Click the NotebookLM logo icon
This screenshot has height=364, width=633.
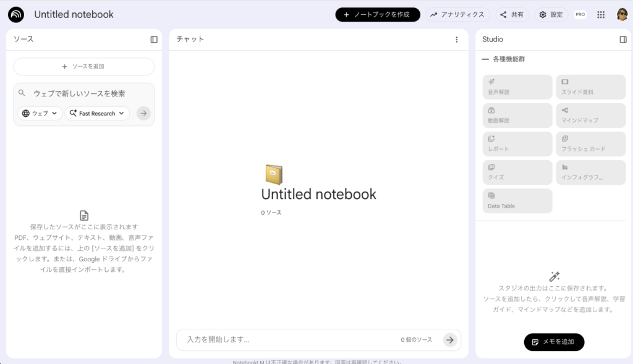click(x=16, y=14)
